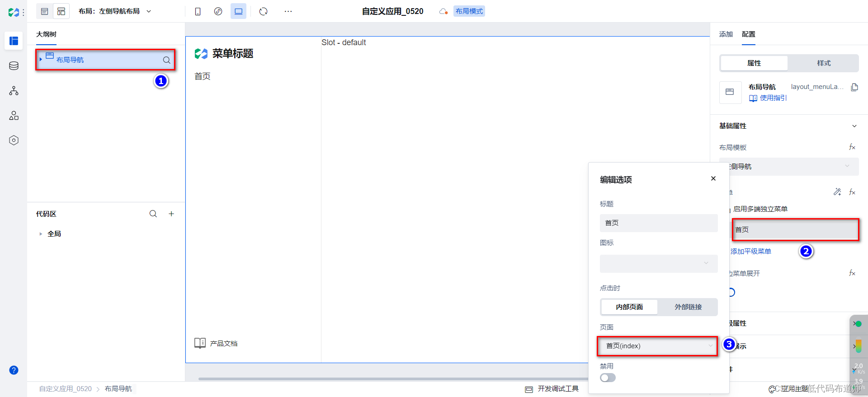Open the help question mark icon

point(14,370)
